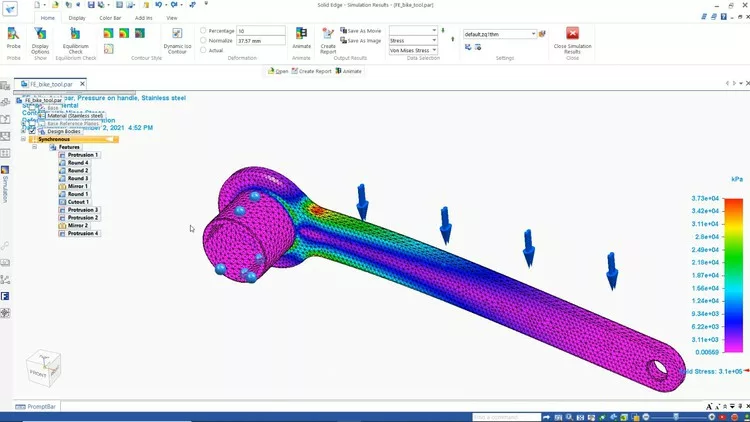Switch to the Home ribbon tab
750x422 pixels.
[47, 18]
